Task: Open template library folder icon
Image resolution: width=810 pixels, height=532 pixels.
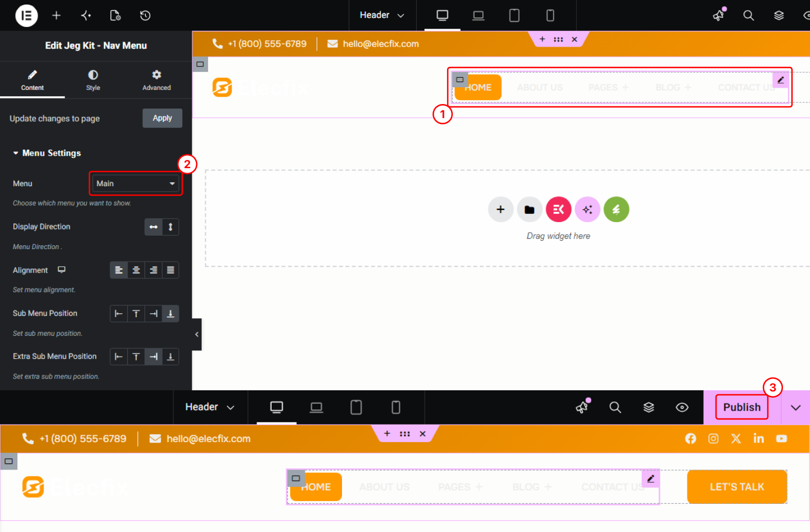Action: (529, 210)
